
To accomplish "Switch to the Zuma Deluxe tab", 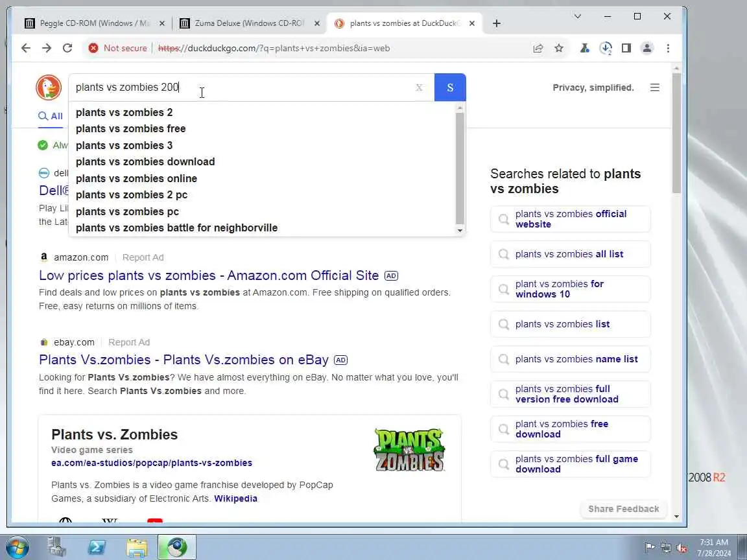I will pyautogui.click(x=248, y=23).
